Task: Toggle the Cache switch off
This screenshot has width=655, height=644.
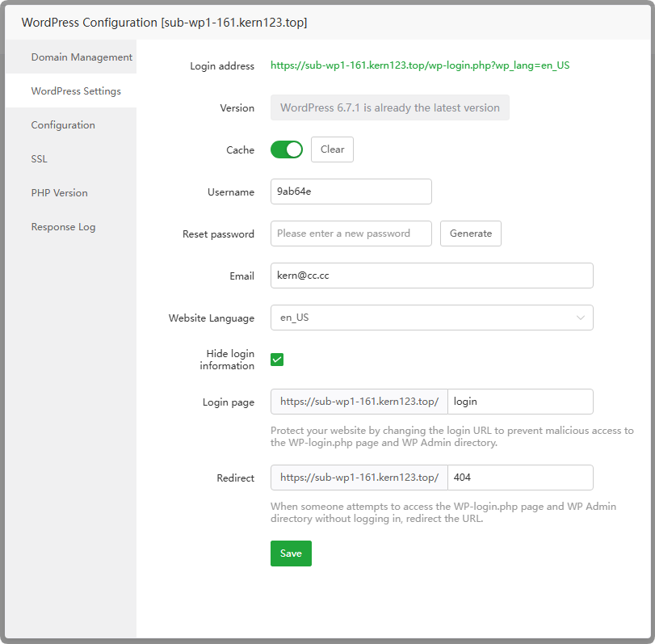Action: pyautogui.click(x=286, y=149)
